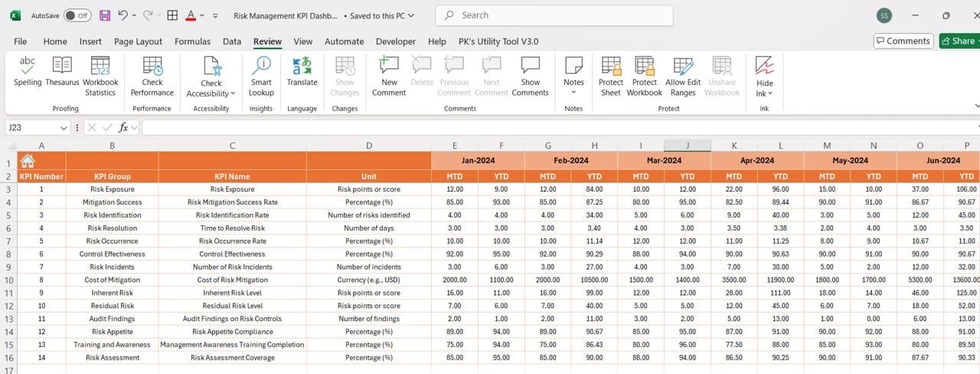The width and height of the screenshot is (980, 374).
Task: Switch to the Insert tab
Action: click(90, 41)
